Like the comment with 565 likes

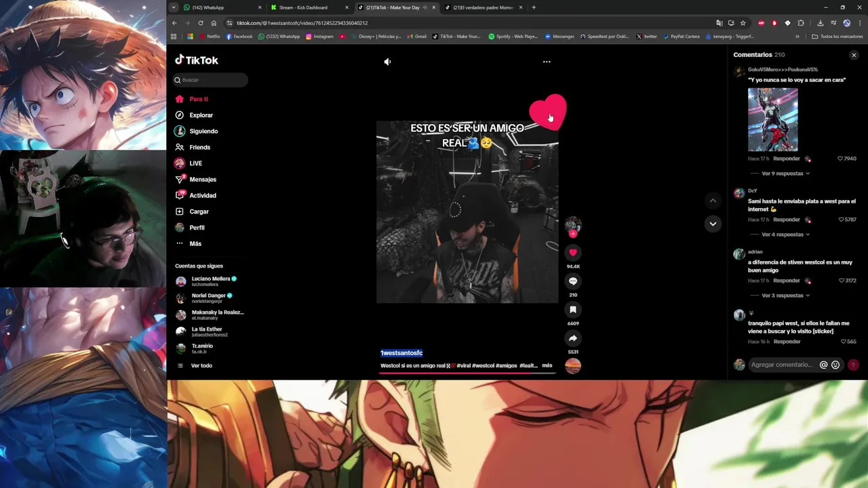click(844, 342)
